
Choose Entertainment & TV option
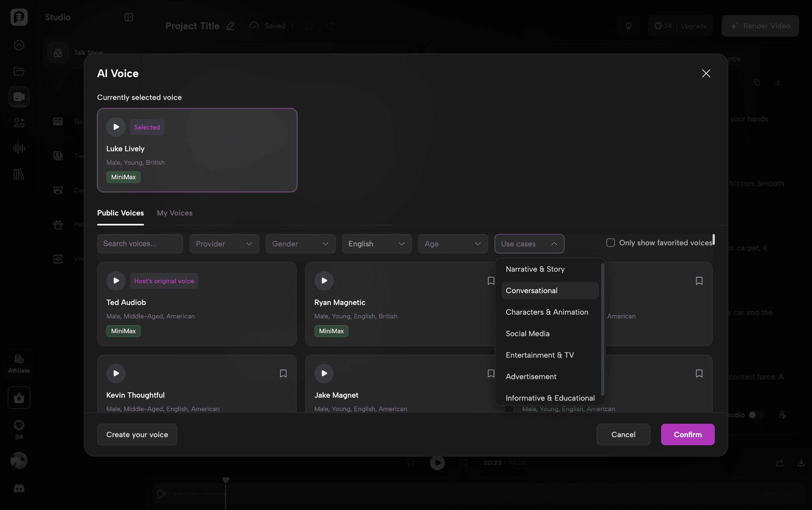(550, 355)
